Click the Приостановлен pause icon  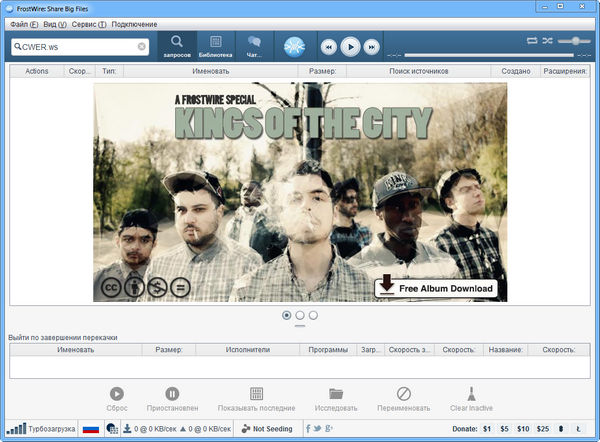pyautogui.click(x=172, y=395)
